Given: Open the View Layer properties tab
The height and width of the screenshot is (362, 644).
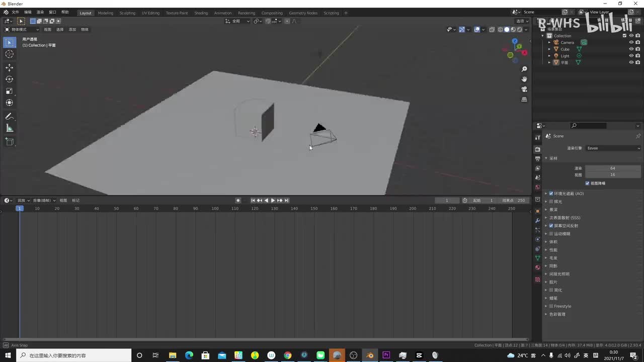Looking at the screenshot, I should (x=537, y=168).
